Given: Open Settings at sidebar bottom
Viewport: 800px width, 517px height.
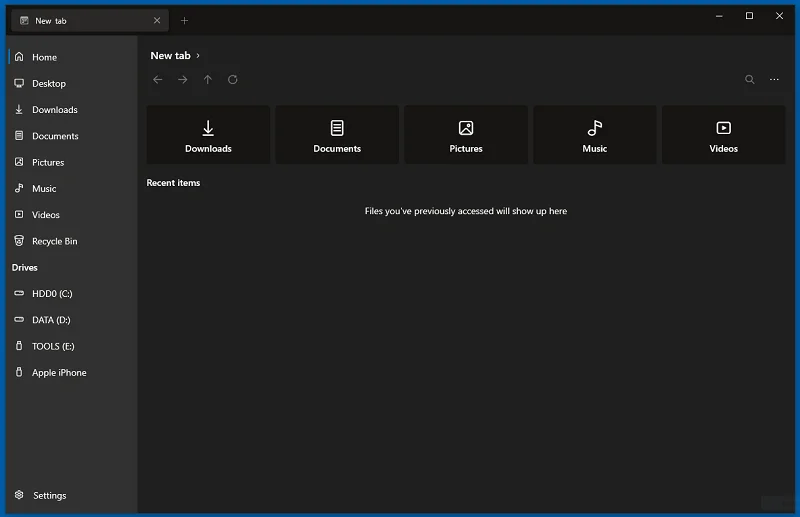Looking at the screenshot, I should coord(71,495).
